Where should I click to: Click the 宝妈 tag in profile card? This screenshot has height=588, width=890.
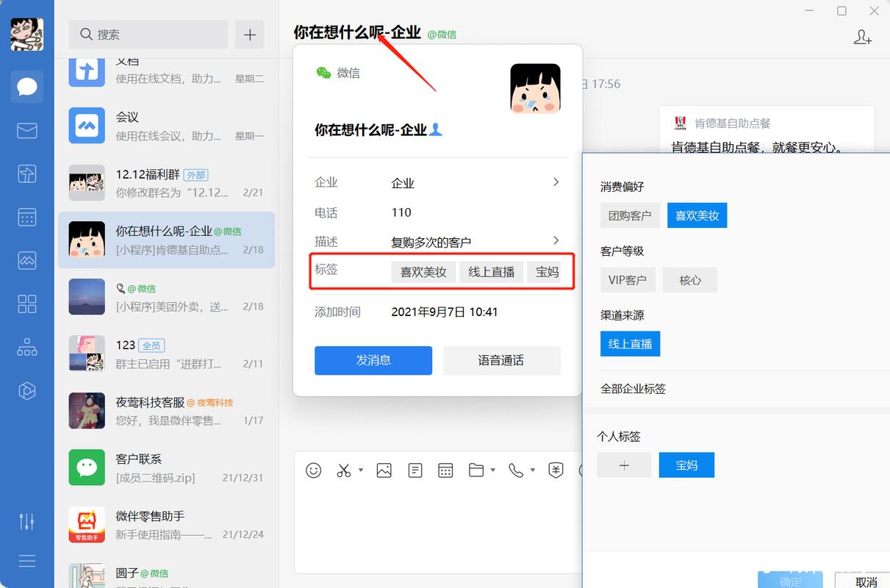point(545,271)
